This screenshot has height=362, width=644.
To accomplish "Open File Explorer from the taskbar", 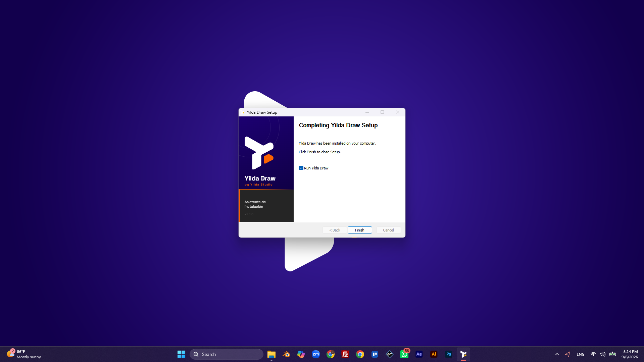I will point(271,354).
